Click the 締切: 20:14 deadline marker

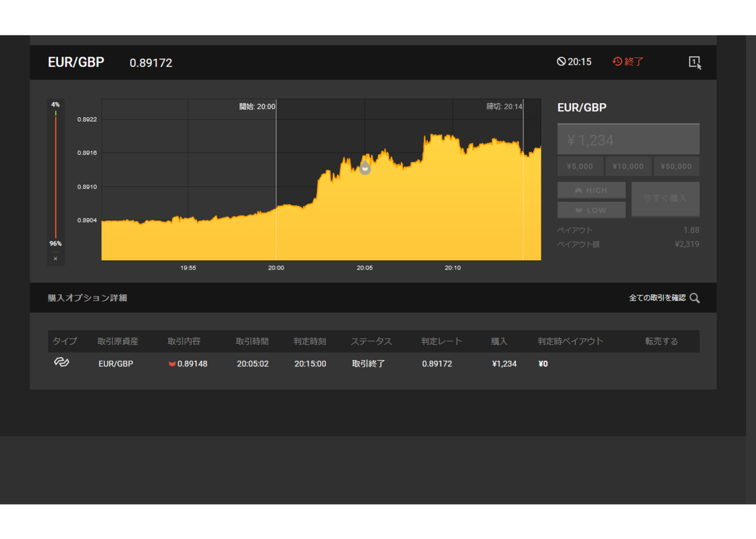coord(505,106)
